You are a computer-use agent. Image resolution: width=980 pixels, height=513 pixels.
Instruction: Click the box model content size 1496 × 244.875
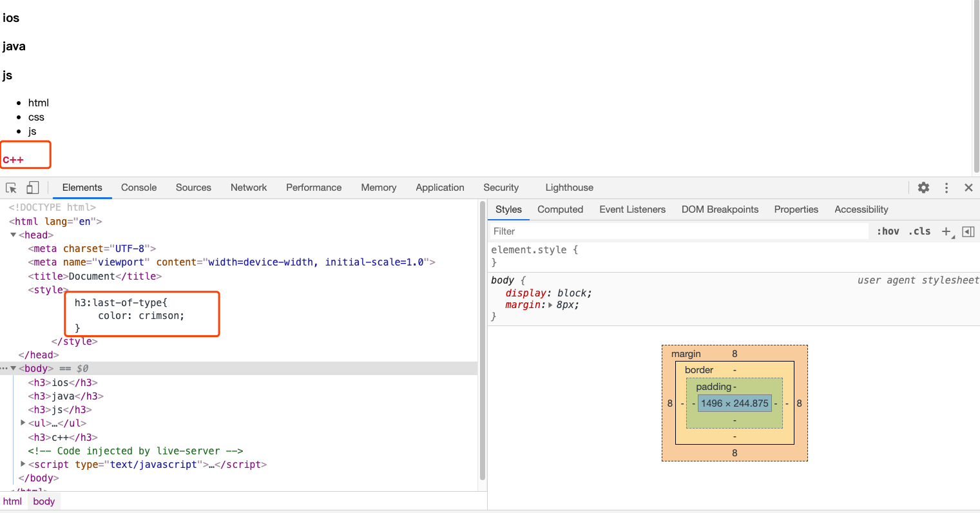(735, 403)
